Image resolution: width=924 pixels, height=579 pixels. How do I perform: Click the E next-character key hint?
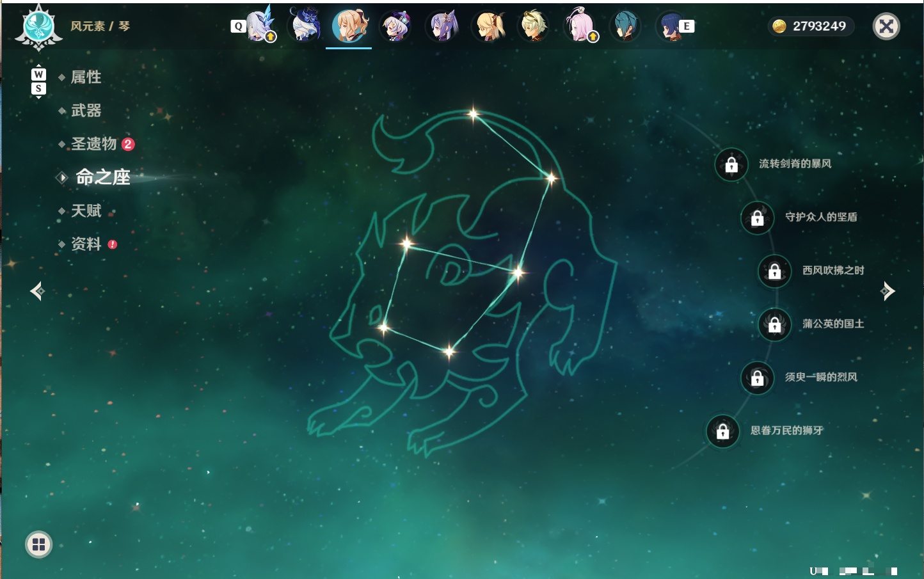point(687,26)
